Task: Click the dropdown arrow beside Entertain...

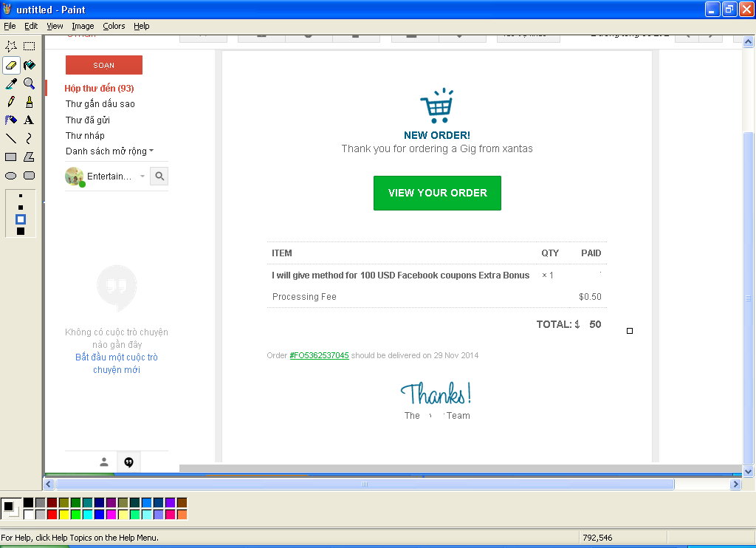Action: pos(142,177)
